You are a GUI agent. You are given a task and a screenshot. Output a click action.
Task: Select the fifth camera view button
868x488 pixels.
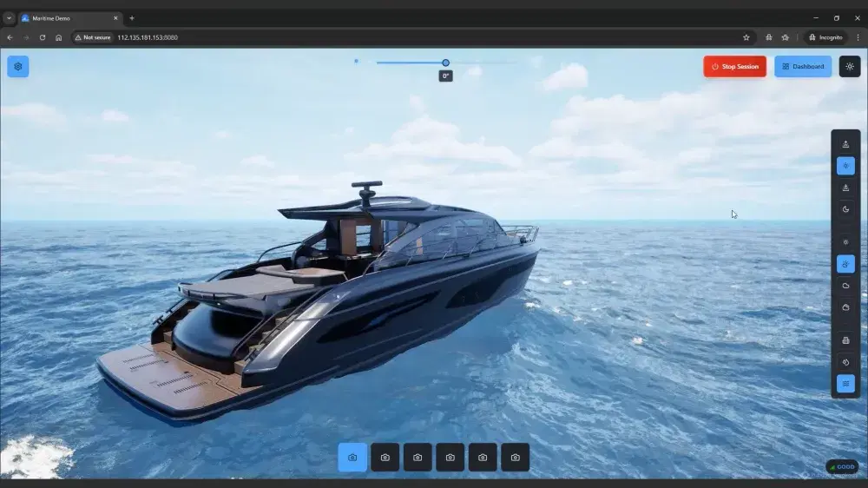(x=483, y=458)
